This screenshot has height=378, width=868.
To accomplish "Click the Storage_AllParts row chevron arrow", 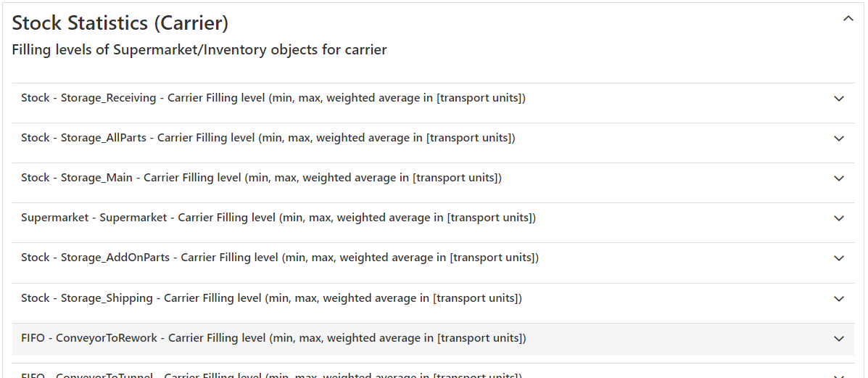I will (839, 139).
